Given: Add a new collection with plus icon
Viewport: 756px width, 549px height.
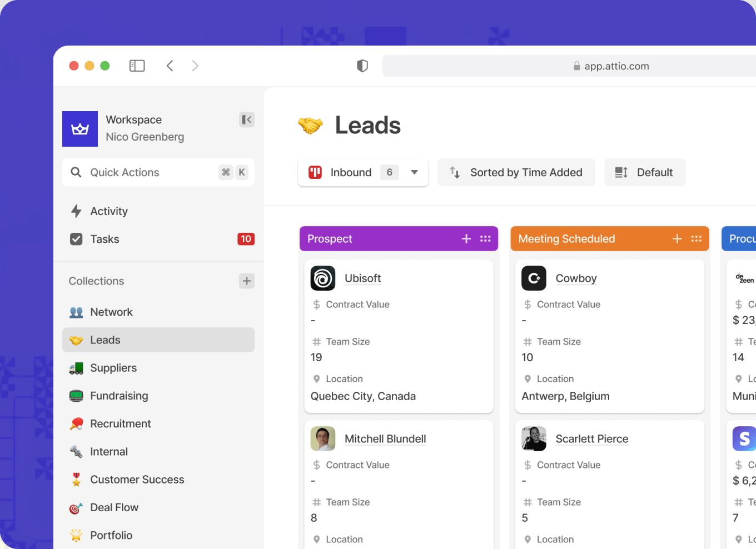Looking at the screenshot, I should [x=247, y=281].
